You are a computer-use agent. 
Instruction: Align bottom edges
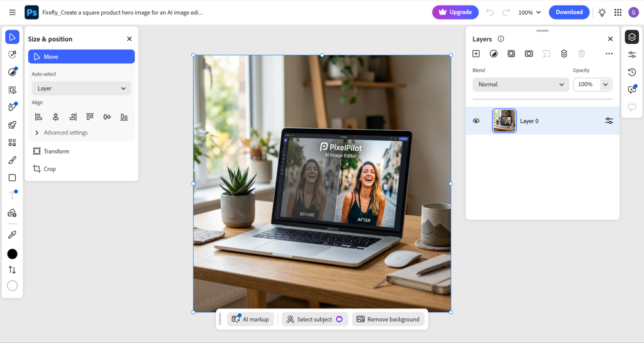pyautogui.click(x=124, y=117)
